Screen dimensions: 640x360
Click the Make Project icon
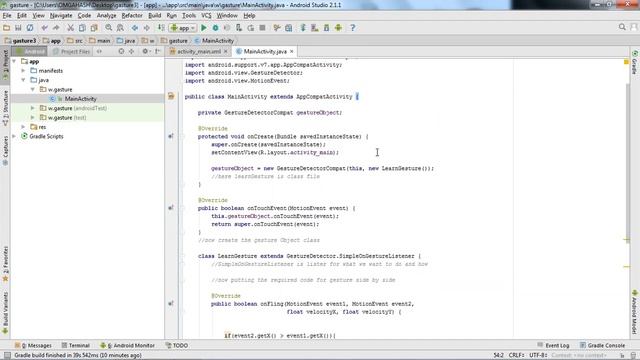[161, 28]
